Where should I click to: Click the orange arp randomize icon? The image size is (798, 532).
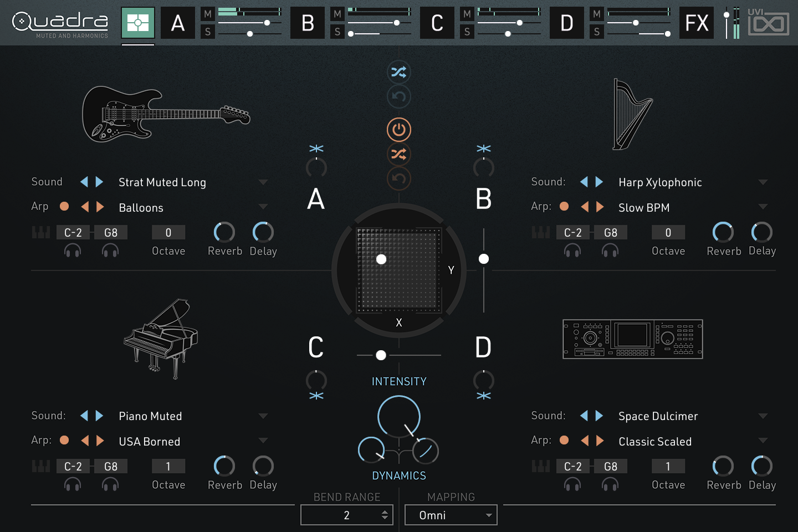(x=399, y=154)
